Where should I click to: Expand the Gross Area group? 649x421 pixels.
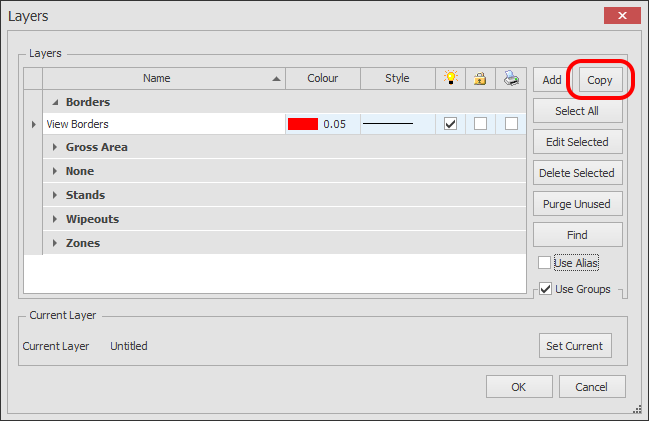pos(55,147)
